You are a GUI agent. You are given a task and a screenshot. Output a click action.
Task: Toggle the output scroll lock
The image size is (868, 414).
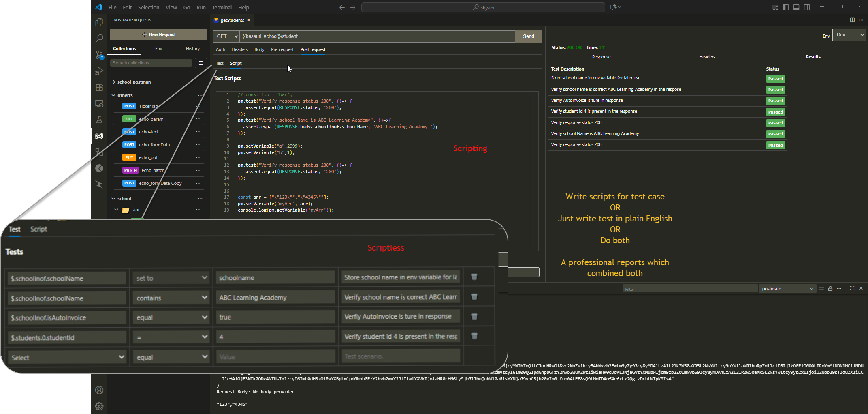coord(830,289)
